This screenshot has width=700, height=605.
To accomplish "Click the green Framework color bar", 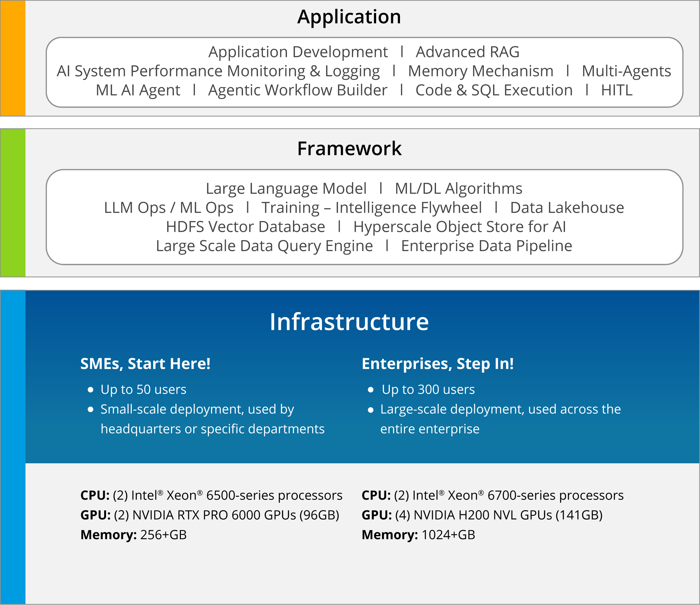I will coord(13,203).
